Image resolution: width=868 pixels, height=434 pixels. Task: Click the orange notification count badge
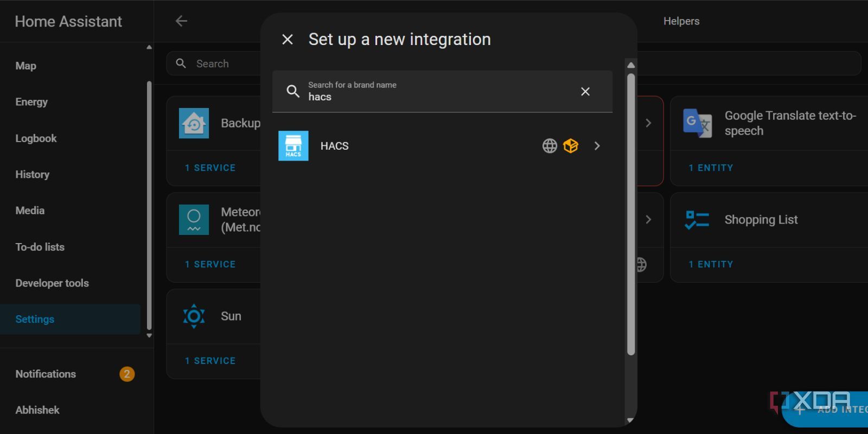click(x=127, y=374)
